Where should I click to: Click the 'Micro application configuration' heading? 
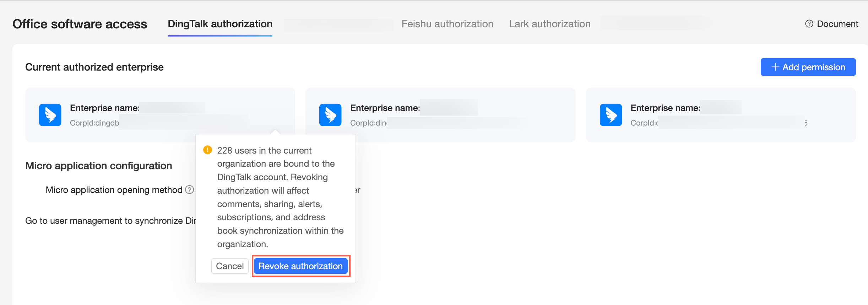point(99,166)
